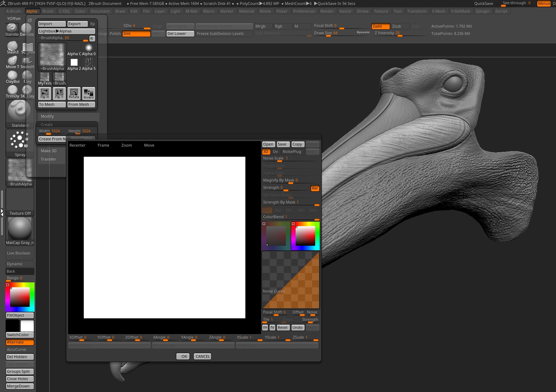Click the large ~BrushAlpha preview in Alpha palette

click(x=52, y=57)
